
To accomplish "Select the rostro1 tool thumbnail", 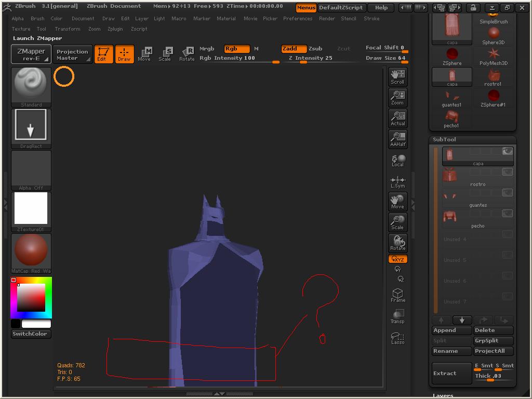I will [494, 77].
